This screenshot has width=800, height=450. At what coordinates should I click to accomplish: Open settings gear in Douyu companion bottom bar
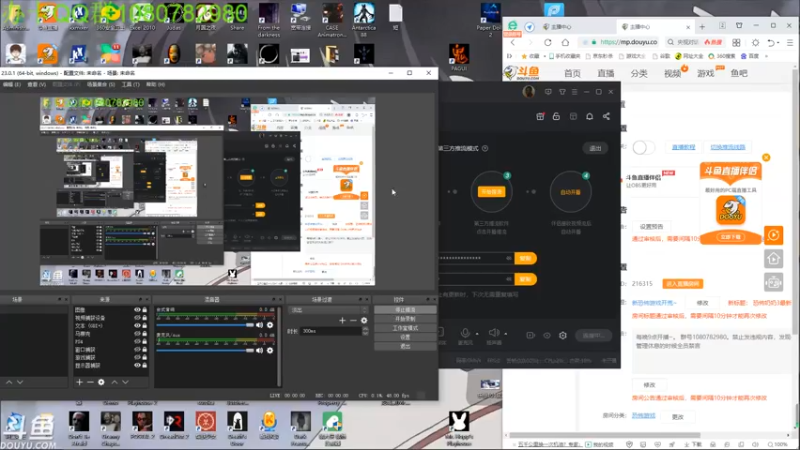tap(563, 335)
